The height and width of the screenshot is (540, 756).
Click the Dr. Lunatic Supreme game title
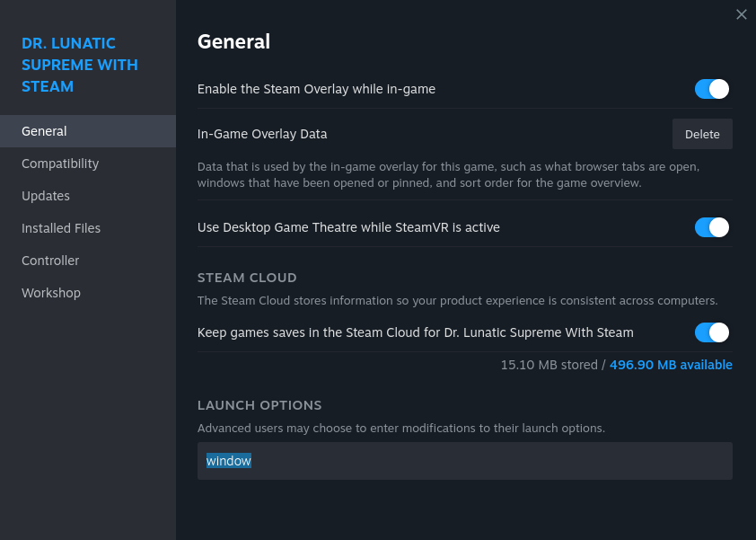coord(80,65)
